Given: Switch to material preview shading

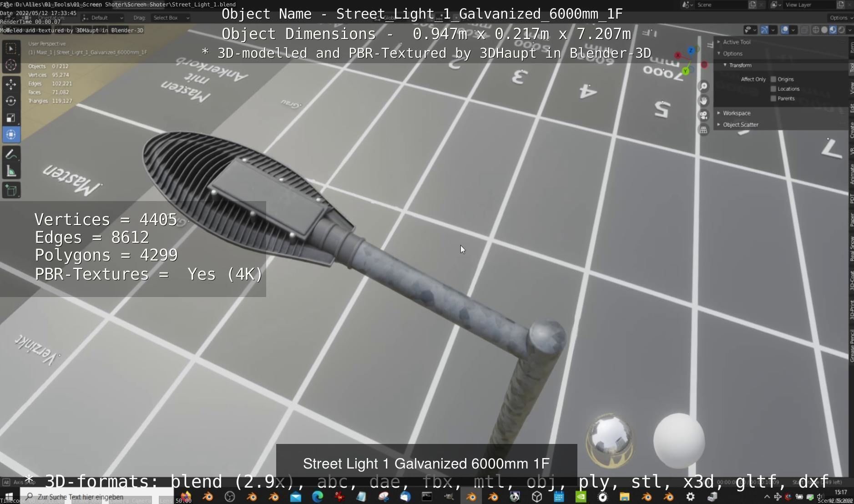Looking at the screenshot, I should [833, 30].
